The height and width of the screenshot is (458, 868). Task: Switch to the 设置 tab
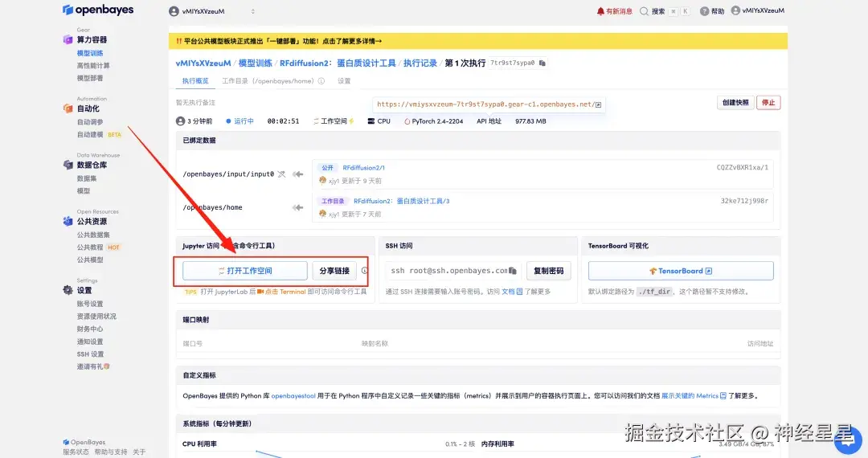pyautogui.click(x=344, y=81)
